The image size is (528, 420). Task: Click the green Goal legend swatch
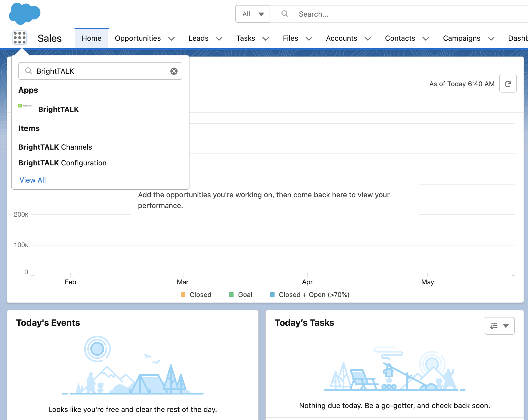tap(231, 294)
